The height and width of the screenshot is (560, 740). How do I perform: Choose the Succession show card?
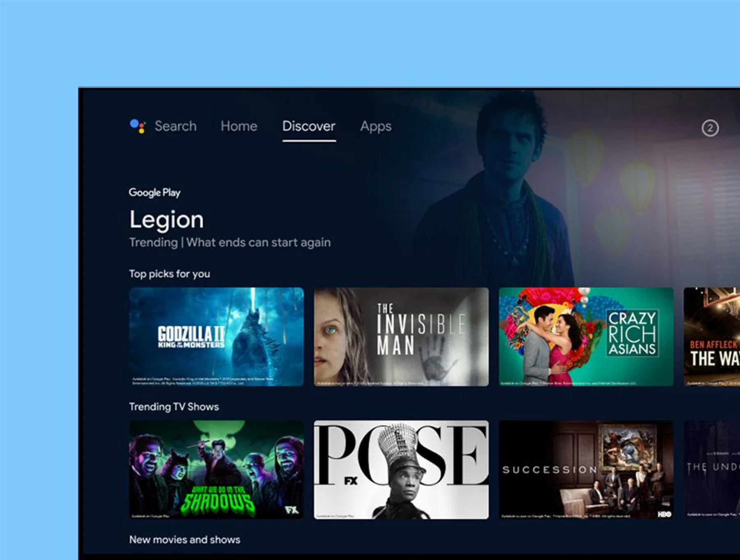pos(586,470)
